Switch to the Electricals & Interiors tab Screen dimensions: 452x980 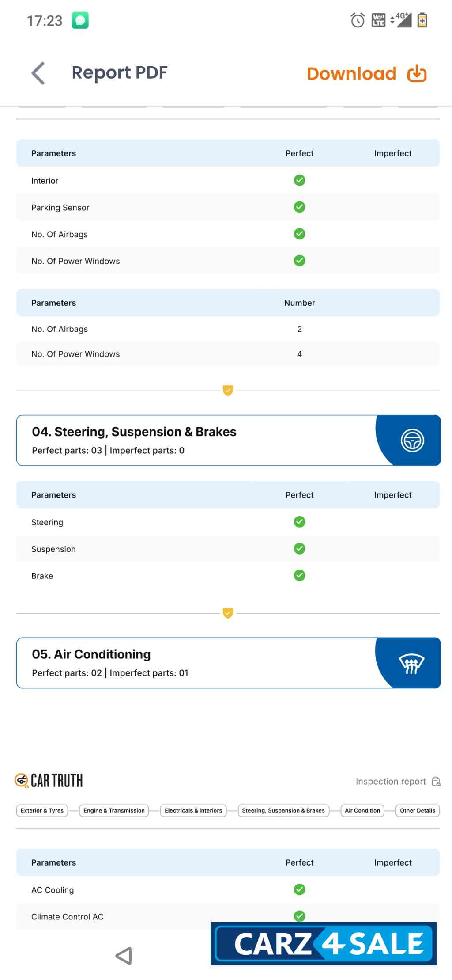coord(193,810)
